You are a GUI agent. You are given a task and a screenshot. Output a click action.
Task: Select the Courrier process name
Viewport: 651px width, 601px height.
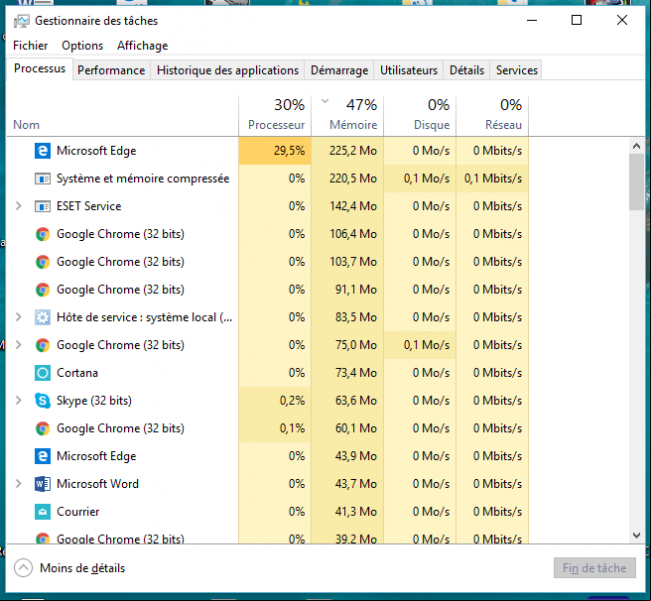tap(78, 512)
